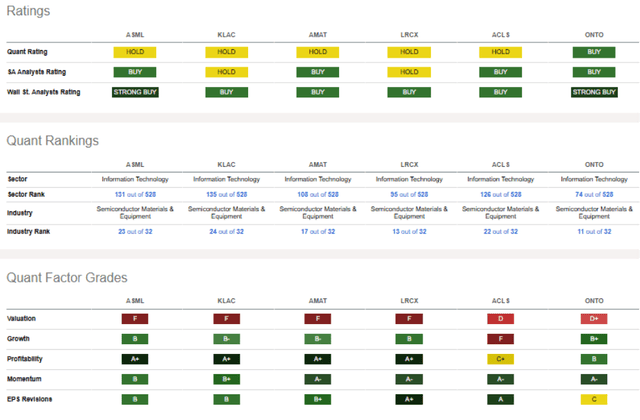Open ONTO industry rank 11 out of 32
640x420 pixels.
pos(594,231)
